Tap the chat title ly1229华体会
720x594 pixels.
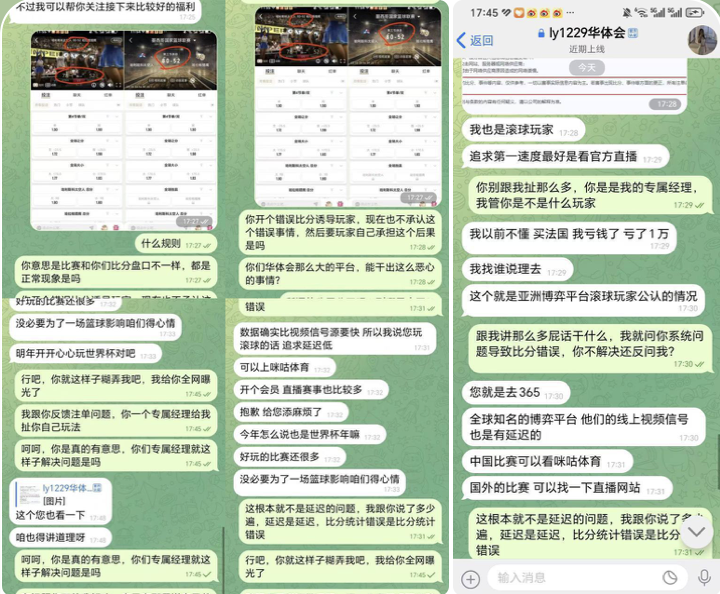(586, 33)
